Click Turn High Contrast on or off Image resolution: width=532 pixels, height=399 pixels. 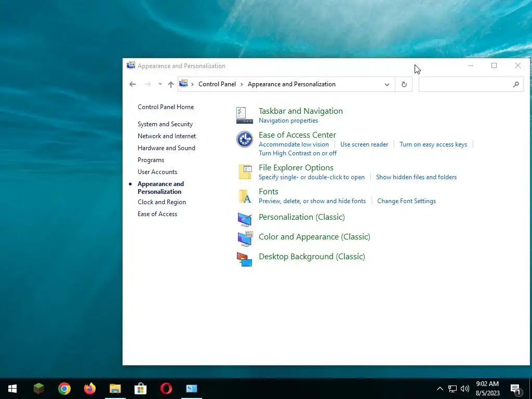pos(298,153)
